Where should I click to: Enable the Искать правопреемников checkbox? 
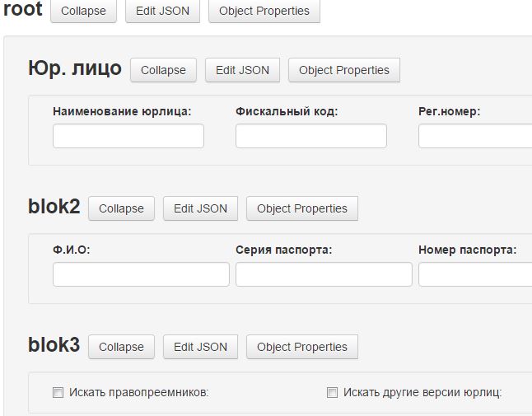[58, 393]
